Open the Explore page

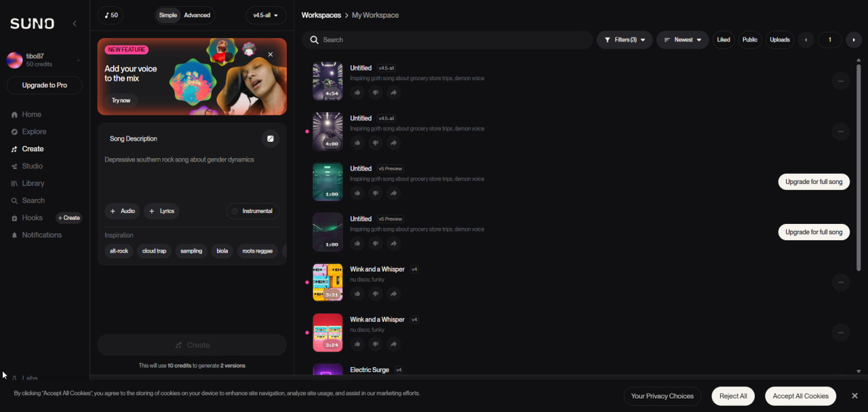coord(34,132)
